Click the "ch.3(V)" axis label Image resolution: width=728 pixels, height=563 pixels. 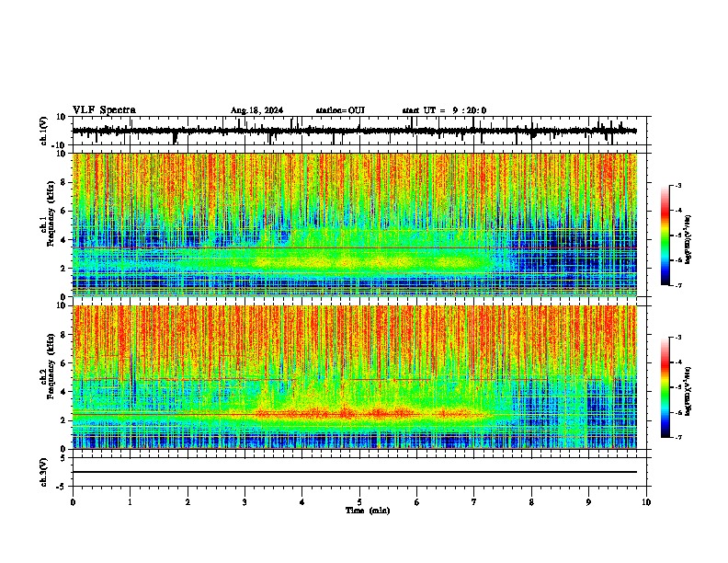click(44, 473)
